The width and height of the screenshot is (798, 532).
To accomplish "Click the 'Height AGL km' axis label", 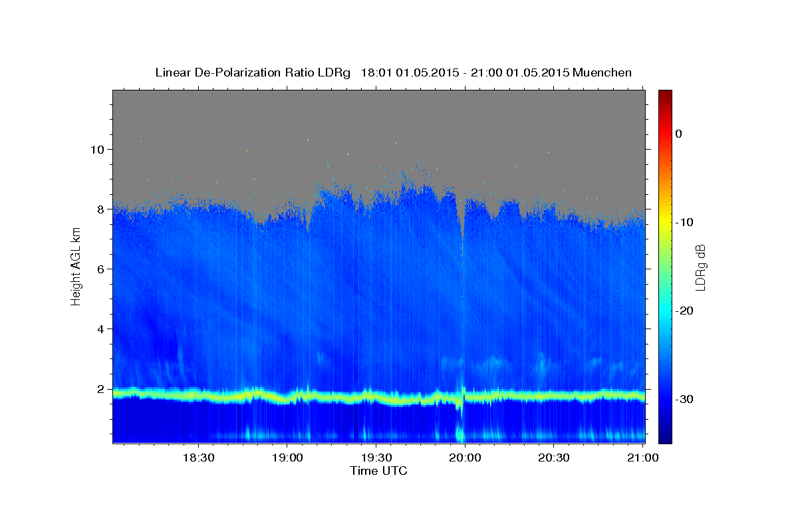I will coord(76,266).
